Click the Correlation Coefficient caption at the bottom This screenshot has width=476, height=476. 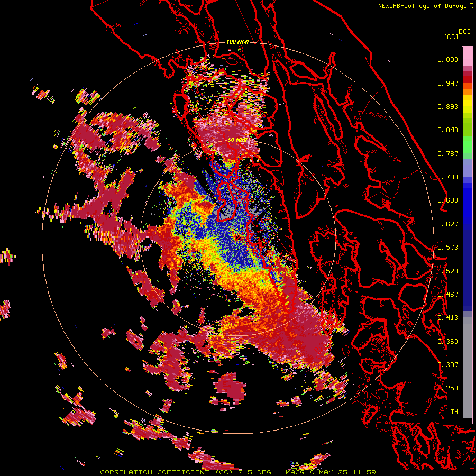pos(237,472)
